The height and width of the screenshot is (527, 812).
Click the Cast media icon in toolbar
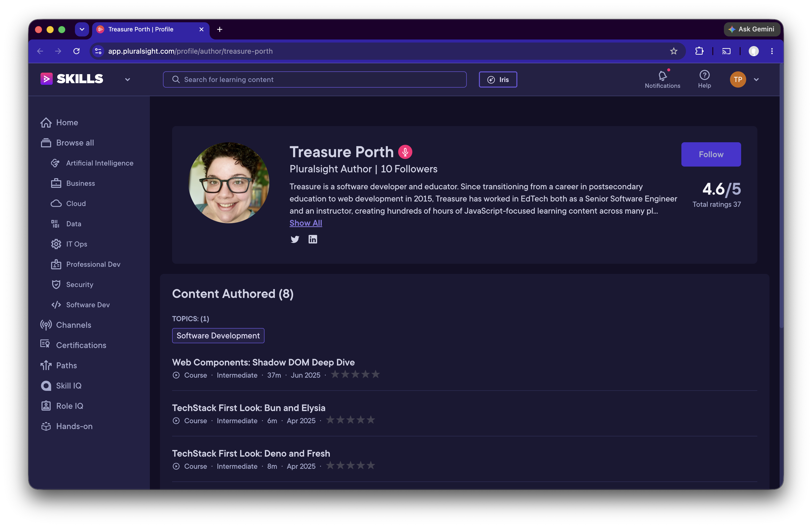click(726, 51)
